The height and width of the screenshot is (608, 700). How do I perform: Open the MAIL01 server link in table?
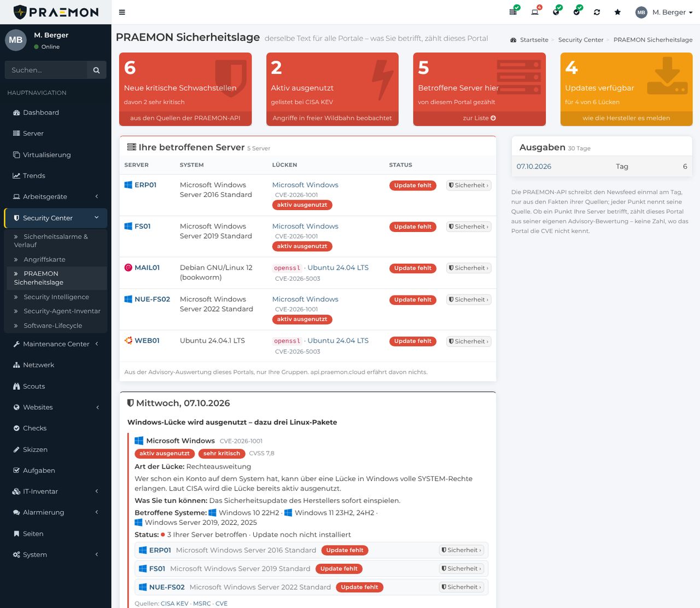(147, 268)
